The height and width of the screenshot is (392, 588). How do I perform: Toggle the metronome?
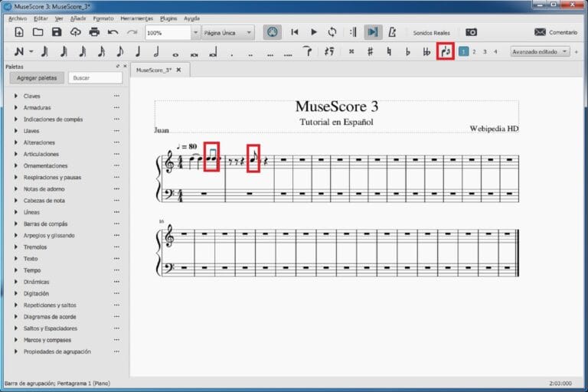click(392, 32)
